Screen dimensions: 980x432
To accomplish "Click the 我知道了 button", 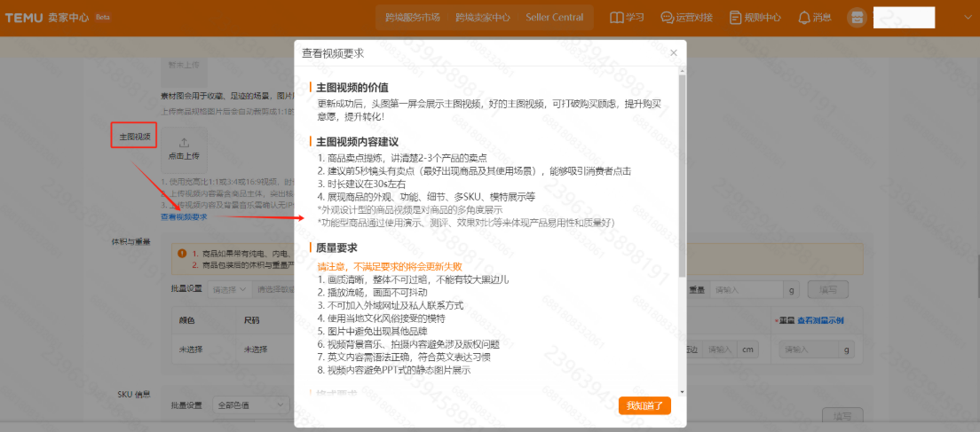I will (645, 405).
